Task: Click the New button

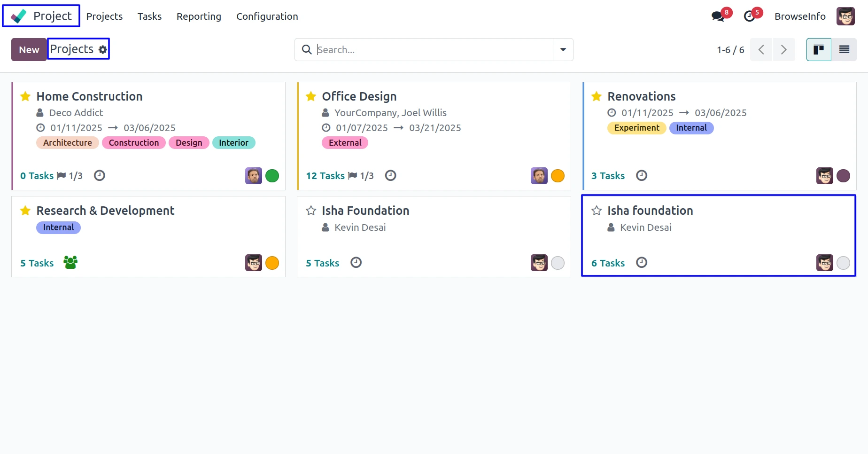Action: (29, 49)
